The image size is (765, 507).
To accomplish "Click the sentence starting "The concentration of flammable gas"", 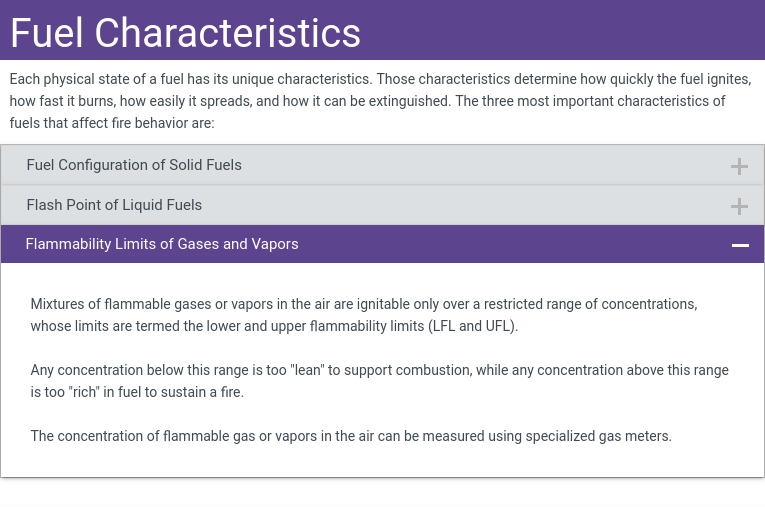I will [x=351, y=436].
